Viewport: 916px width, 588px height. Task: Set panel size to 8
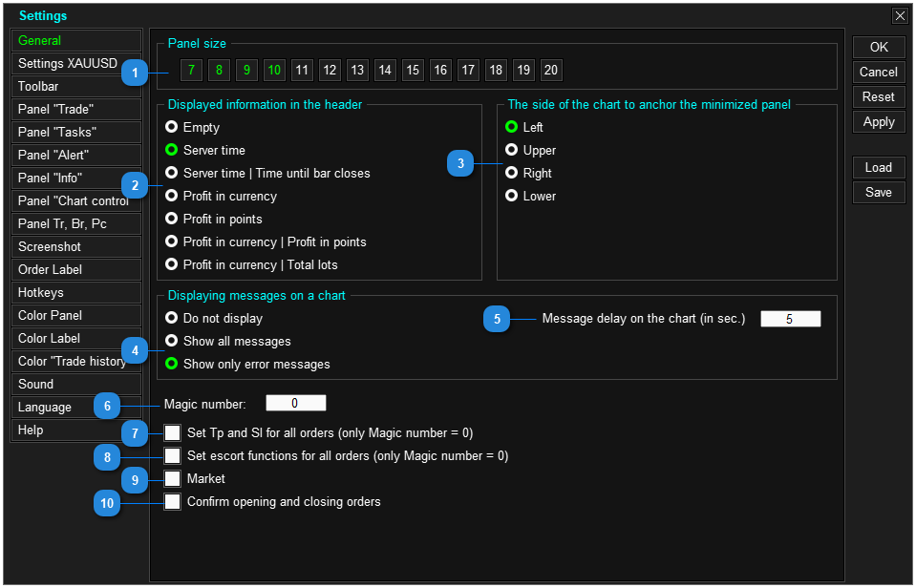pyautogui.click(x=219, y=70)
